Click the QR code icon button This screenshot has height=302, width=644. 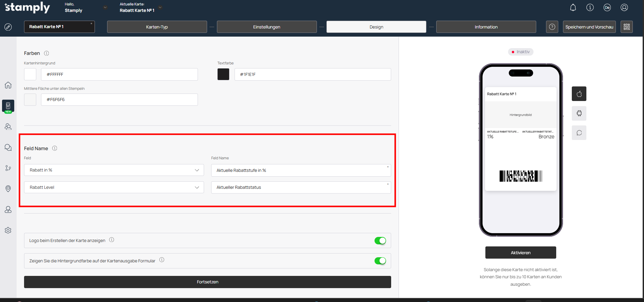(x=626, y=27)
